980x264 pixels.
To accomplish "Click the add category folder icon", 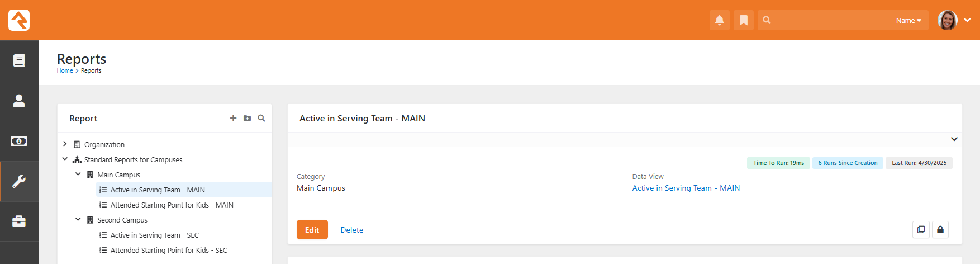I will coord(247,118).
